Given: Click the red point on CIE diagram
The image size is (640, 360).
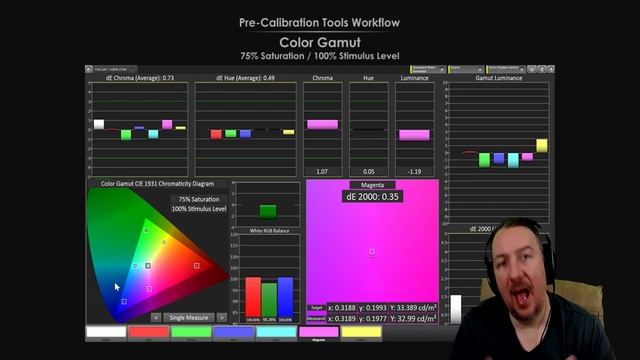Looking at the screenshot, I should pos(196,266).
